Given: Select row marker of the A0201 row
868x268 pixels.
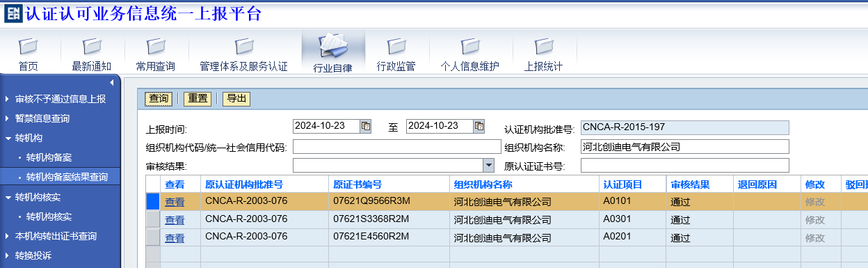Looking at the screenshot, I should click(153, 237).
